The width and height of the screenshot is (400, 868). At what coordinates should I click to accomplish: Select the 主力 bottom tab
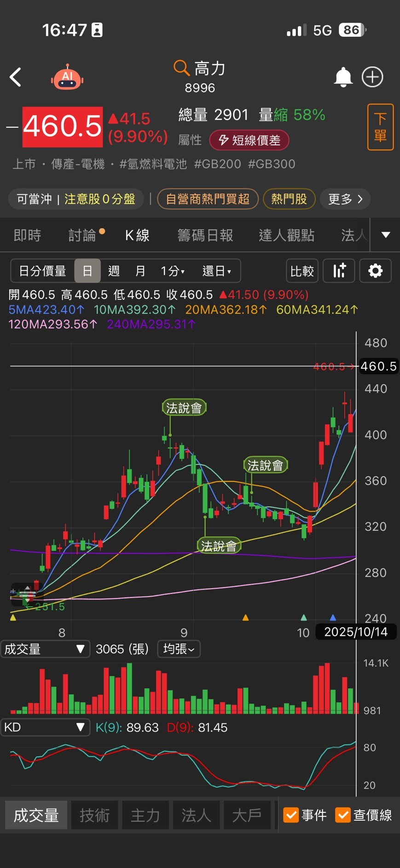point(145,815)
